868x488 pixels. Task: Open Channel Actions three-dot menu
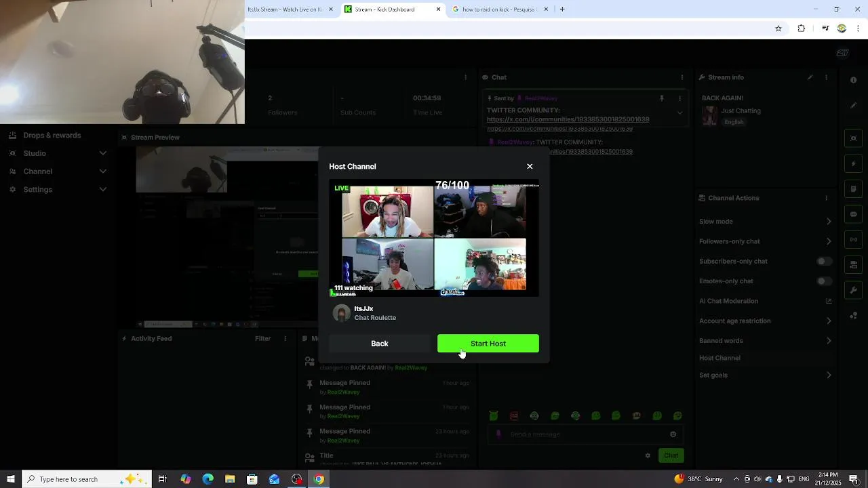[826, 198]
